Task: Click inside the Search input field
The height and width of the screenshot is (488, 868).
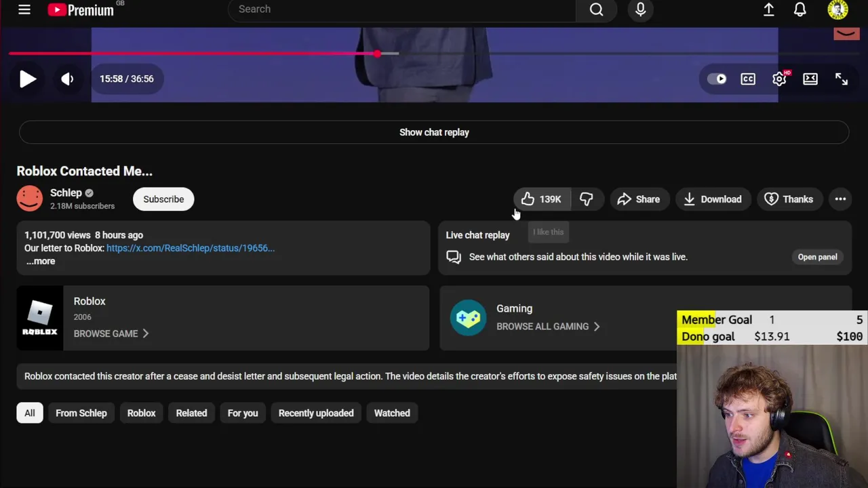Action: click(401, 9)
